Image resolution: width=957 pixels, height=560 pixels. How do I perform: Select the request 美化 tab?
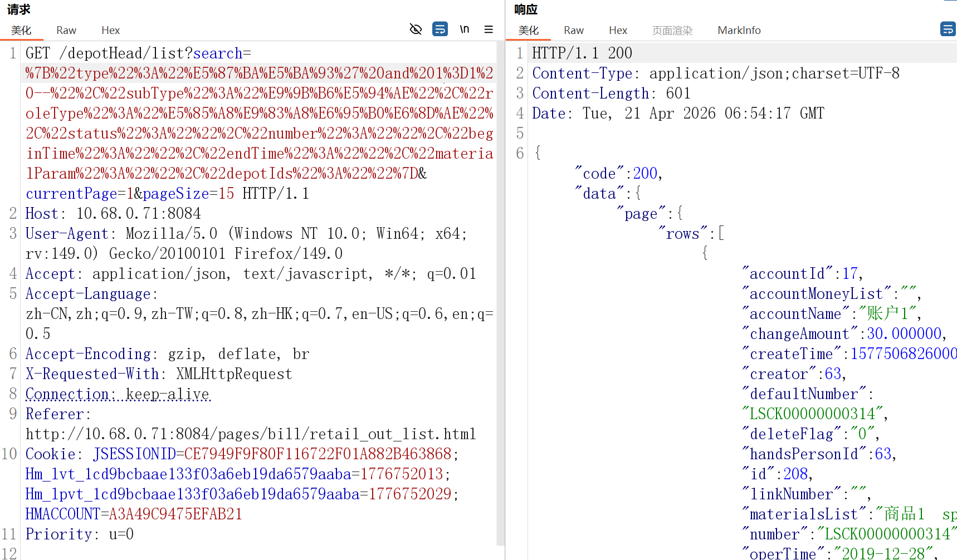point(21,30)
